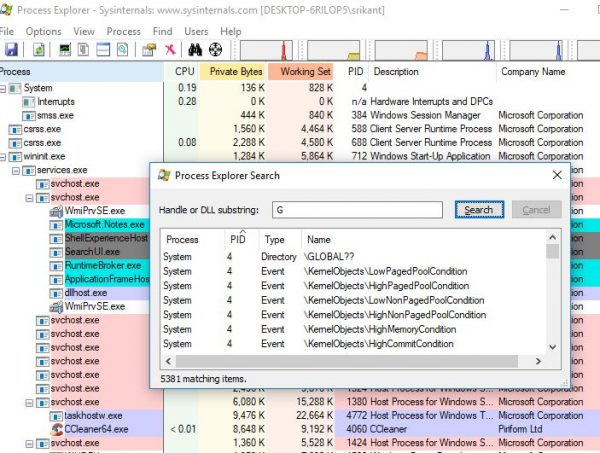Open the Process menu
The height and width of the screenshot is (453, 600).
[123, 31]
